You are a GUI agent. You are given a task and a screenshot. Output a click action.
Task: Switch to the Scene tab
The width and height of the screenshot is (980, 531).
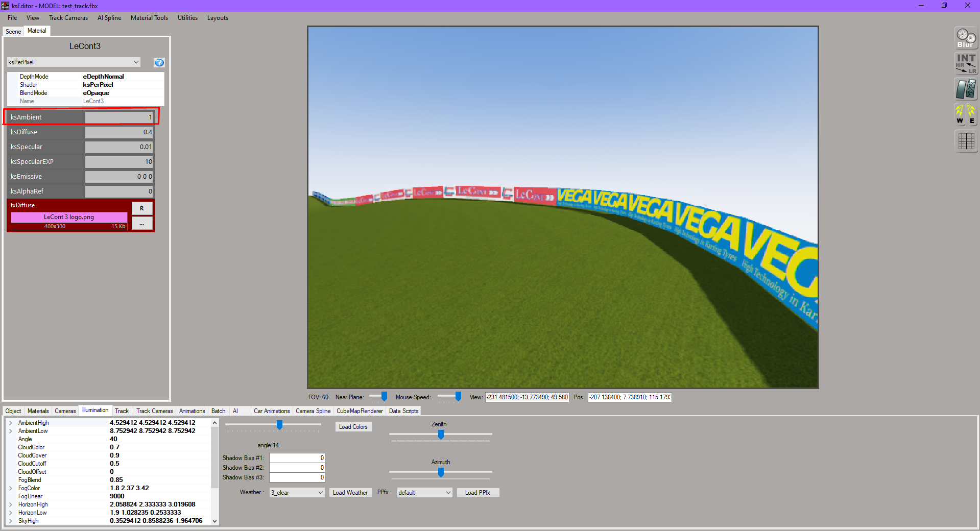(13, 32)
